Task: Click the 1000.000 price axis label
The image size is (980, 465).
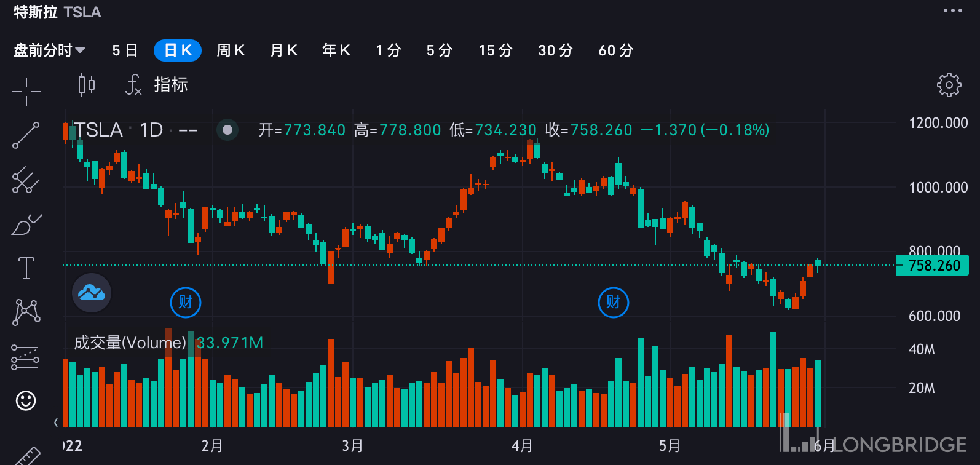Action: coord(938,188)
